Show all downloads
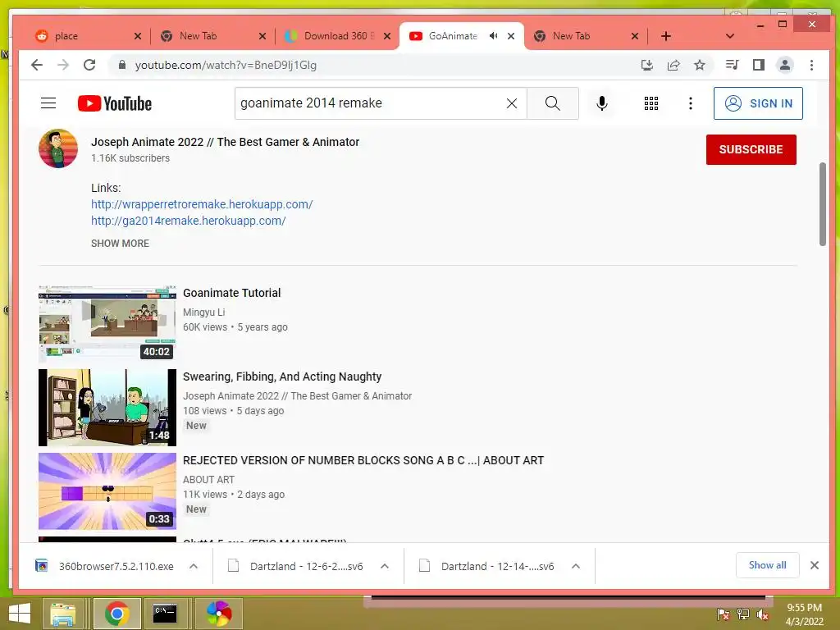Image resolution: width=840 pixels, height=630 pixels. click(767, 565)
